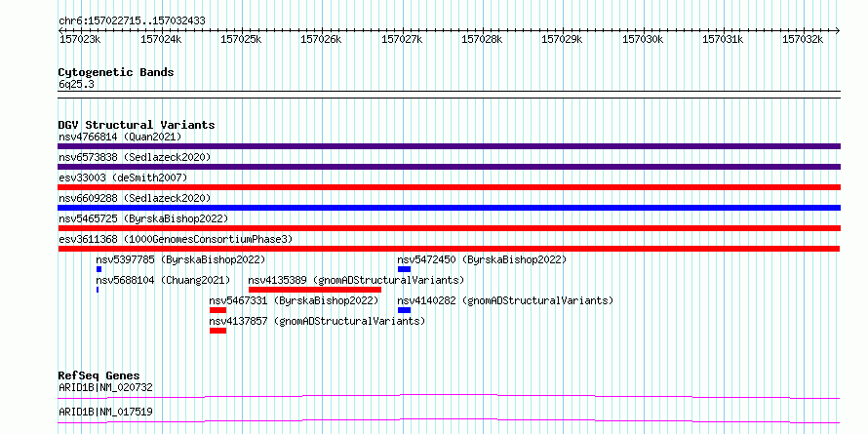Select the red bar under esv33003
Viewport: 868px width, 434px height.
[449, 187]
